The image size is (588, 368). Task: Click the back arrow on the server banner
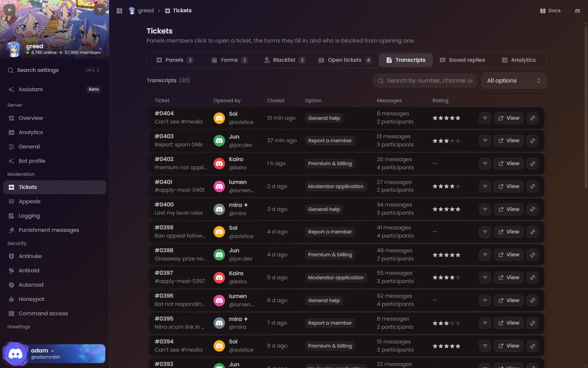pos(10,10)
